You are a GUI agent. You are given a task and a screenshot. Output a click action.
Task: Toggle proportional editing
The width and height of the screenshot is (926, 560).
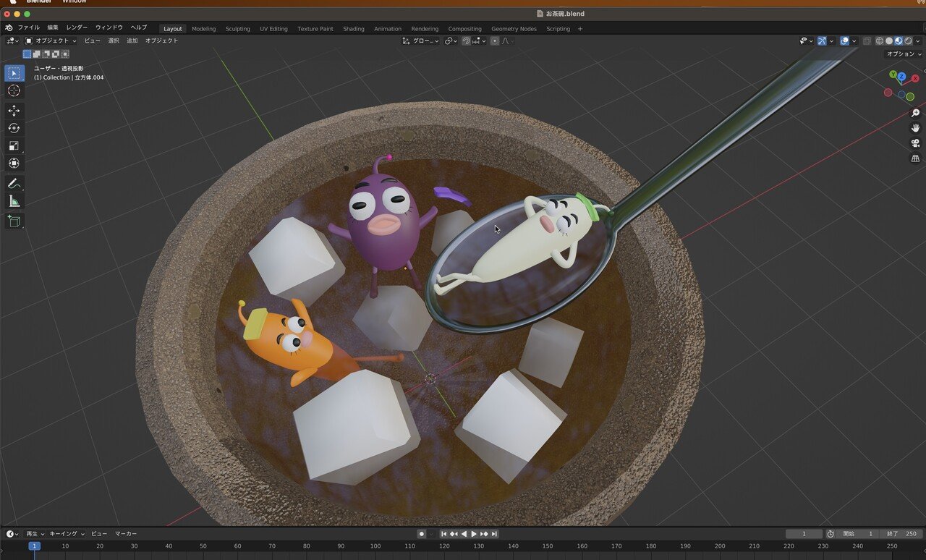click(495, 41)
